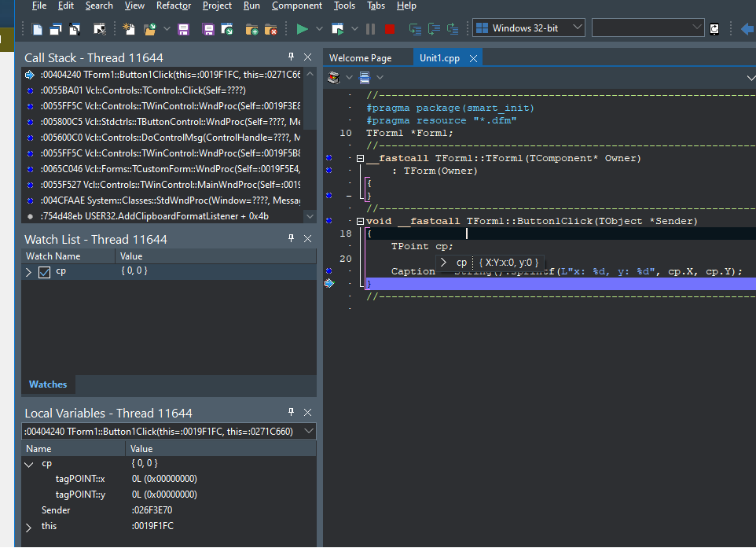Click the printer icon in editor toolbar
Viewport: 756px width, 548px height.
[333, 77]
